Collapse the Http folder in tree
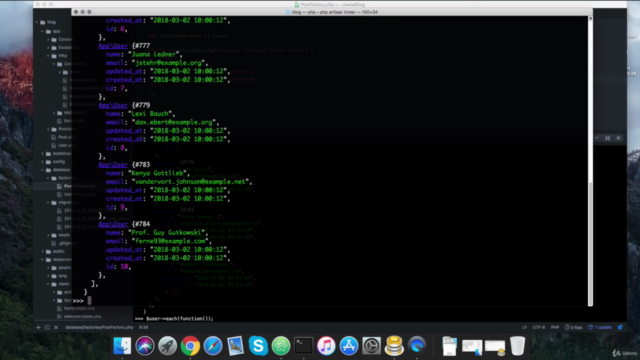 point(48,56)
